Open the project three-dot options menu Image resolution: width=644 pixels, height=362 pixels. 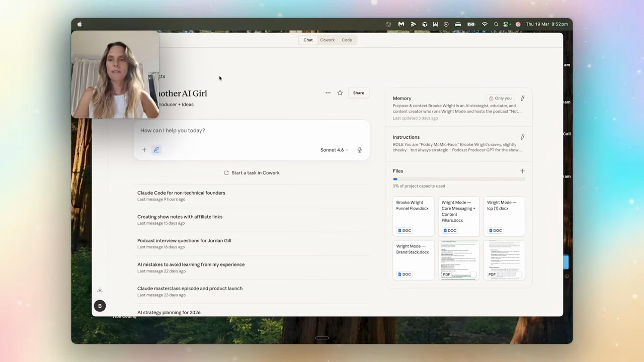[328, 93]
